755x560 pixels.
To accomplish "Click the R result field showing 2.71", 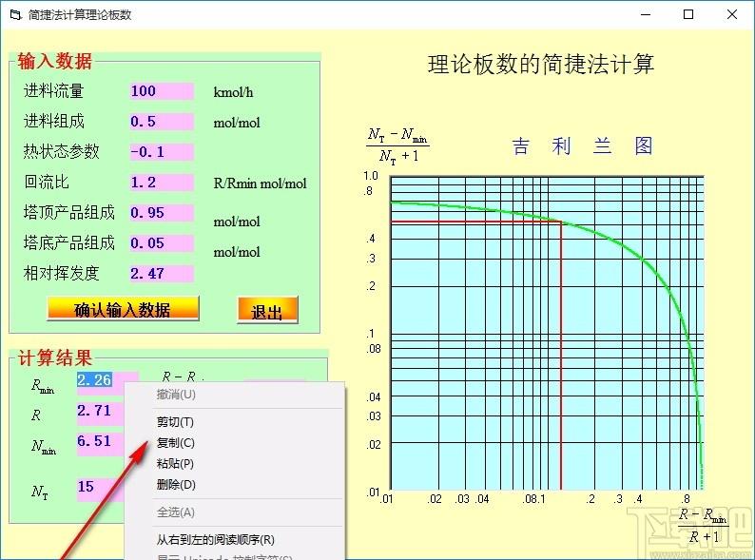I will point(100,414).
